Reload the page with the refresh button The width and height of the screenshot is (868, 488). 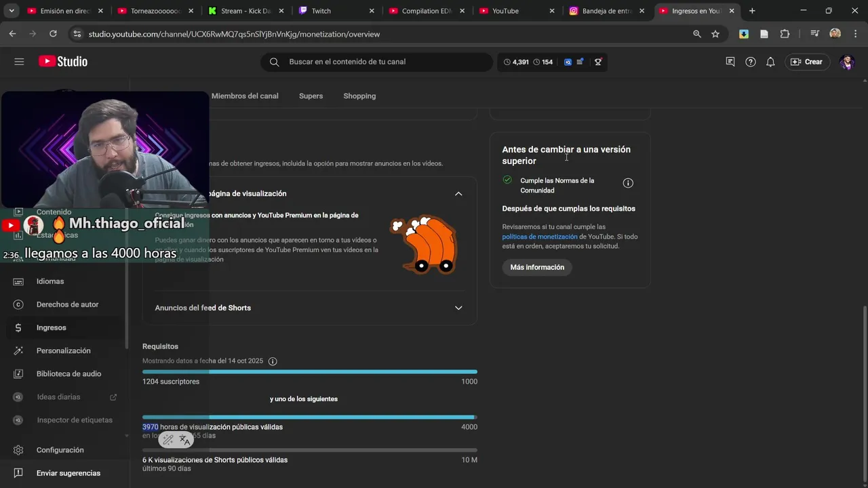click(x=53, y=34)
